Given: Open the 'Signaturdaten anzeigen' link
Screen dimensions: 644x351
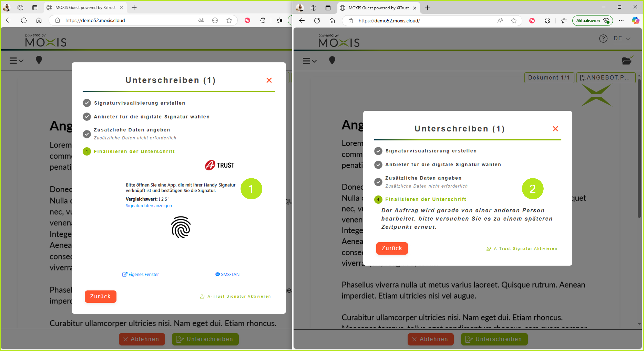Looking at the screenshot, I should click(x=149, y=205).
